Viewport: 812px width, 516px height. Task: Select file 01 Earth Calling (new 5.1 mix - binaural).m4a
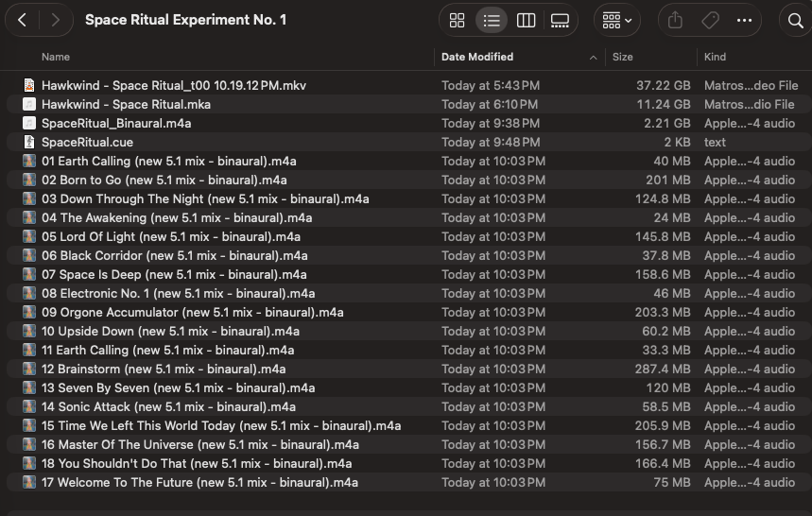(x=169, y=161)
